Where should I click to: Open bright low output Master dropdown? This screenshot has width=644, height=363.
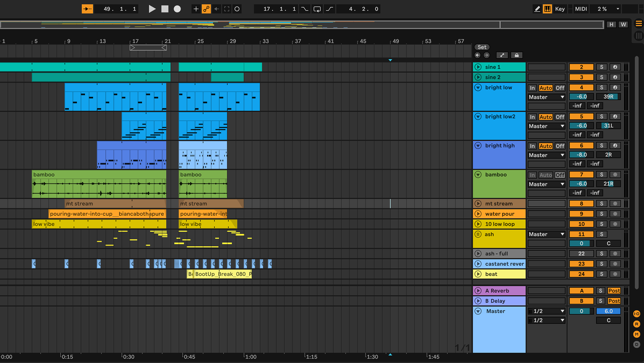pos(546,97)
